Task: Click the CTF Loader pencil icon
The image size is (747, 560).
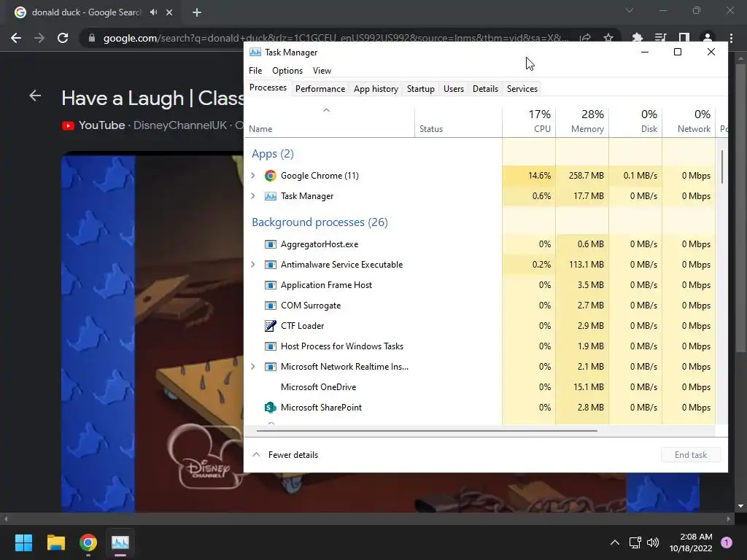Action: click(x=270, y=326)
